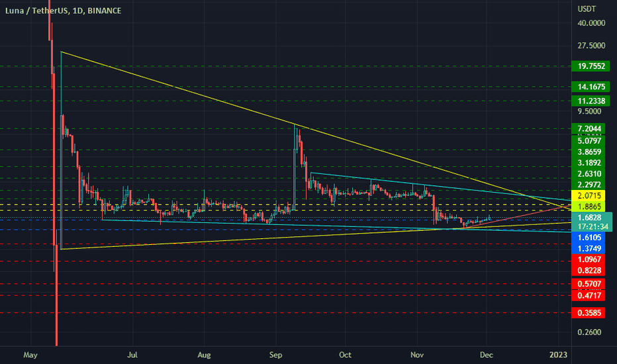Click the 17:21:34 candle countdown timer
Image resolution: width=617 pixels, height=364 pixels.
(594, 226)
